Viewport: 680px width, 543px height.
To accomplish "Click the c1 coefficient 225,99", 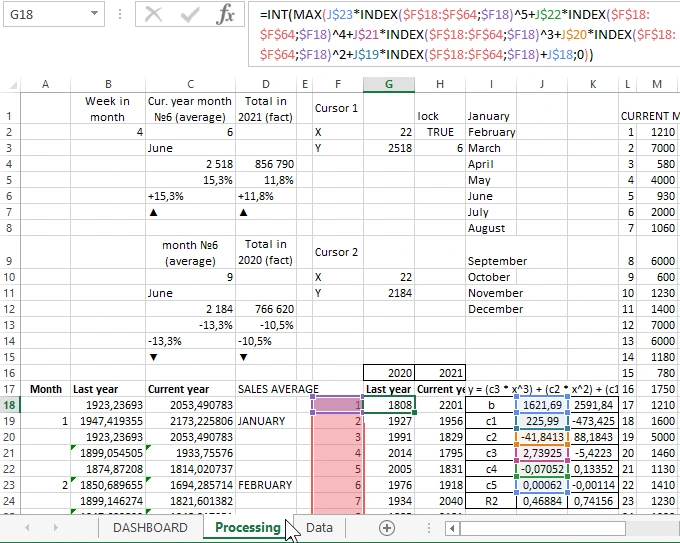I will 542,421.
